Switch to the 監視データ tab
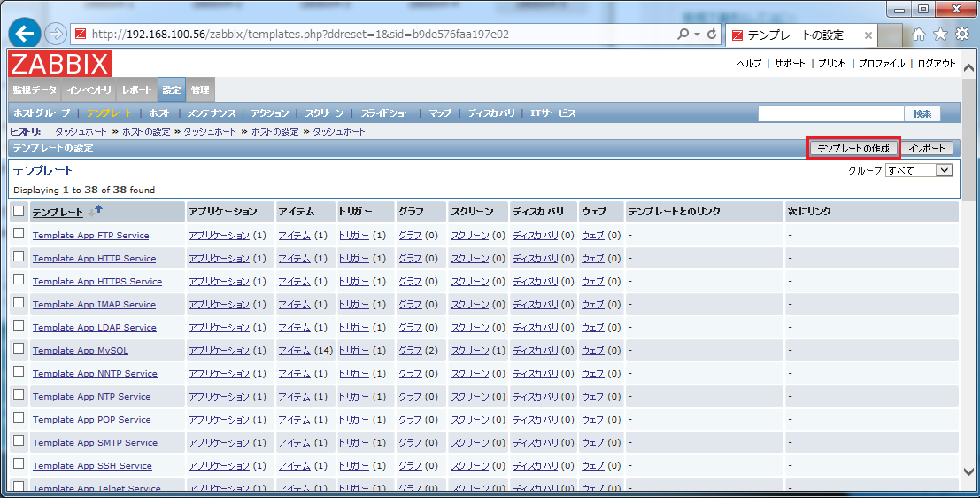Viewport: 980px width, 498px height. click(x=35, y=90)
